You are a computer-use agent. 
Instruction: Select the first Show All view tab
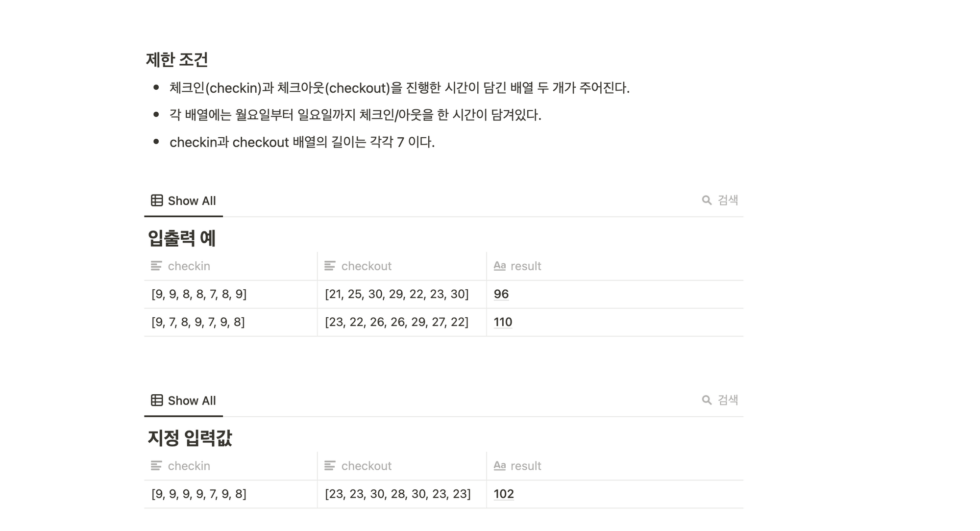(183, 201)
